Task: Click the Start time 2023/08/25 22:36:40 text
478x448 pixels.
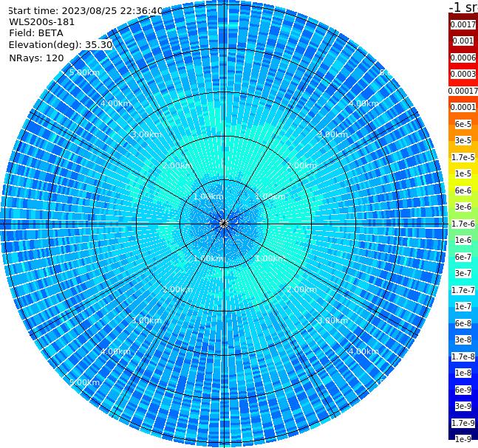Action: click(85, 11)
